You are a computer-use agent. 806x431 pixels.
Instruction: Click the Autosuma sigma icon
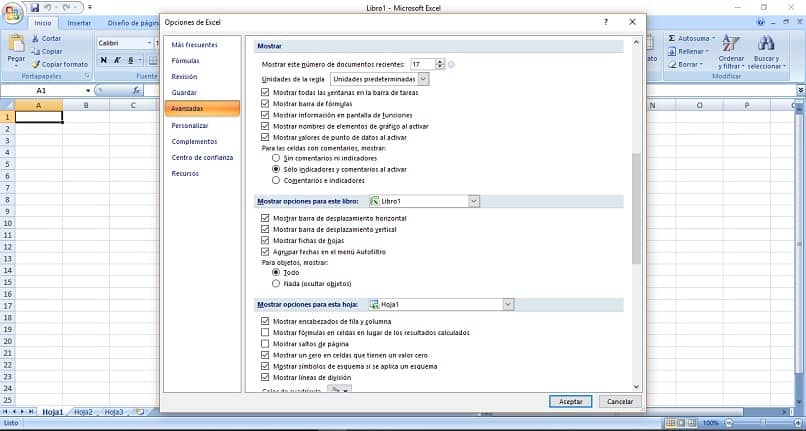(x=671, y=39)
